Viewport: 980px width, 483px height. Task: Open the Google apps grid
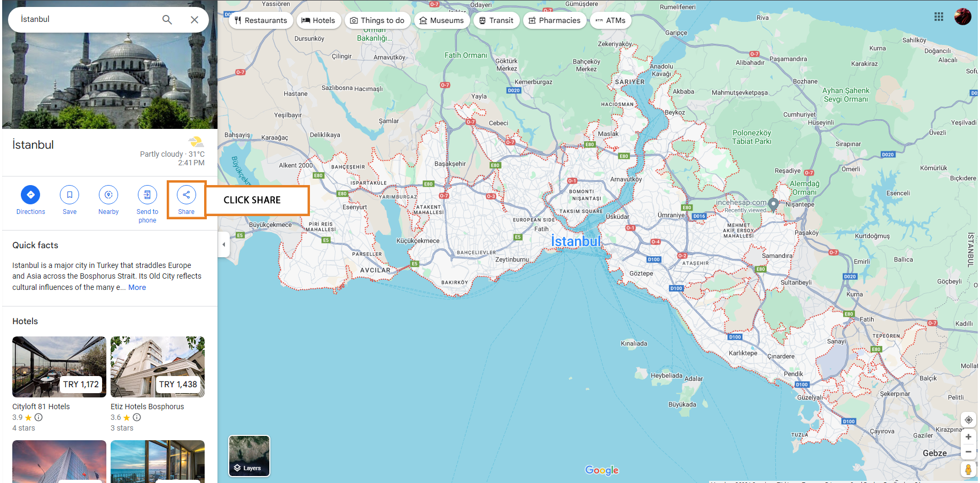[939, 17]
